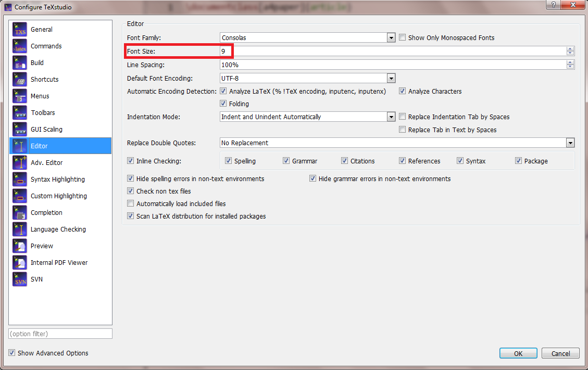Increase font size with up arrow
This screenshot has width=588, height=370.
tap(570, 49)
